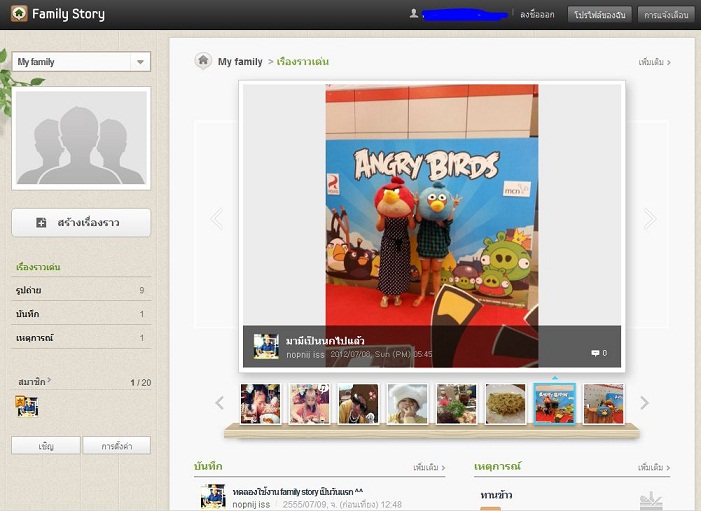Click the โปรไฟล์ของฉัน button

tap(600, 15)
